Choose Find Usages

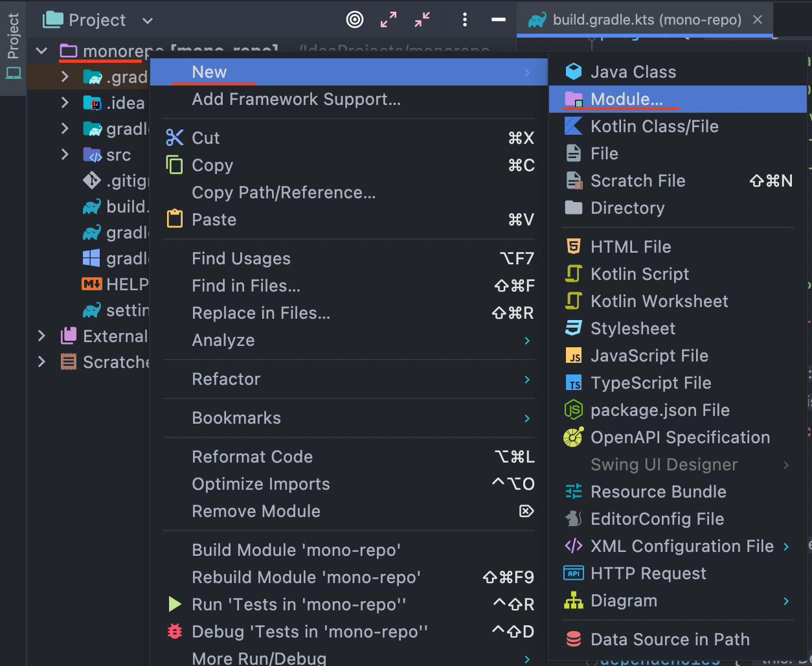(349, 258)
